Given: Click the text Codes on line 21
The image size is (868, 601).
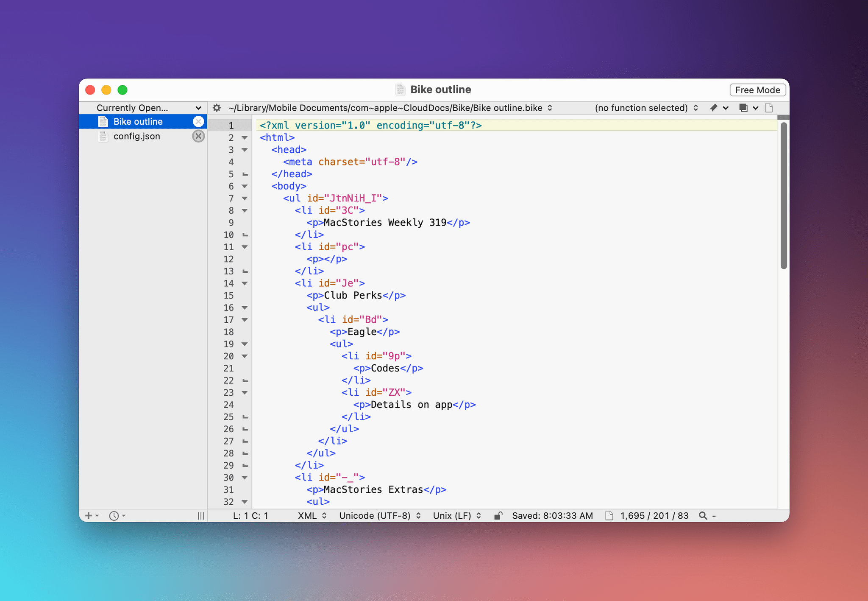Looking at the screenshot, I should (385, 368).
